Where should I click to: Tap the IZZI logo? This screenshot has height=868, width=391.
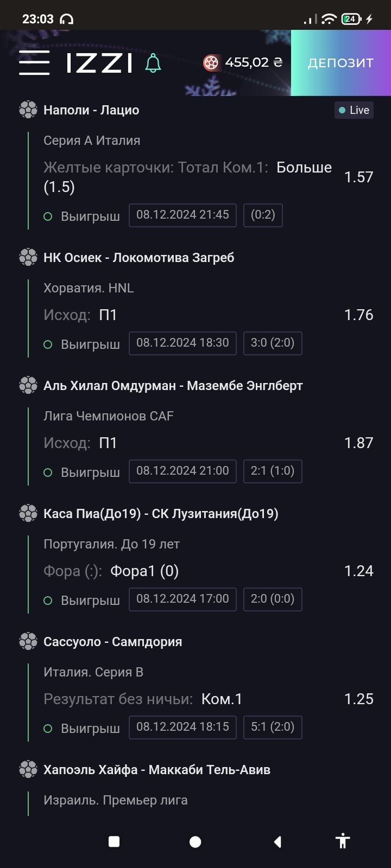click(99, 63)
